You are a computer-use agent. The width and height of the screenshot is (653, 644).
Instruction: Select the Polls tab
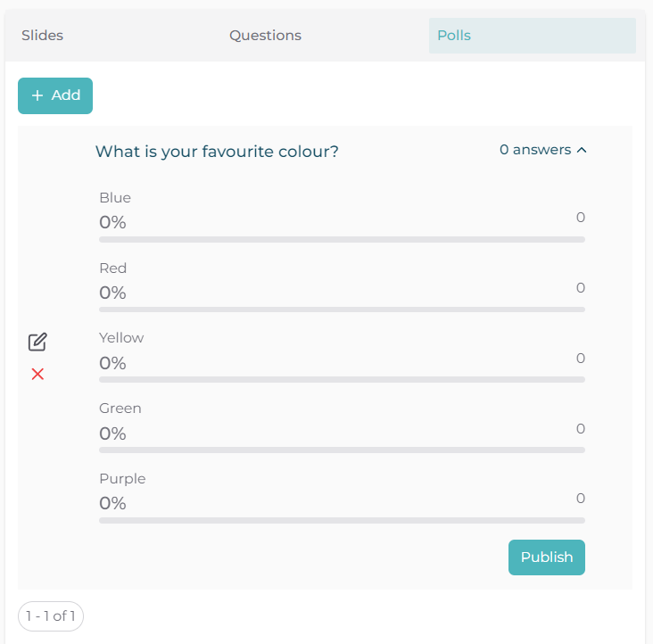454,36
